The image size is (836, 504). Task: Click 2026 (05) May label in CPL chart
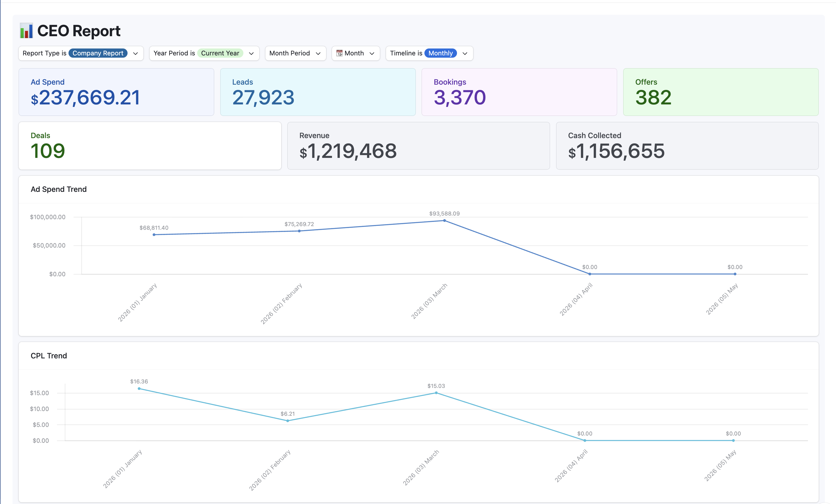720,465
